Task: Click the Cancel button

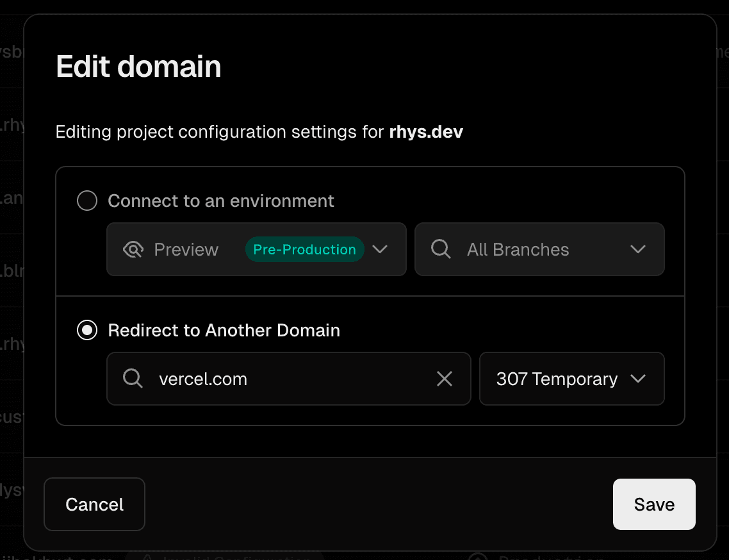Action: 94,504
